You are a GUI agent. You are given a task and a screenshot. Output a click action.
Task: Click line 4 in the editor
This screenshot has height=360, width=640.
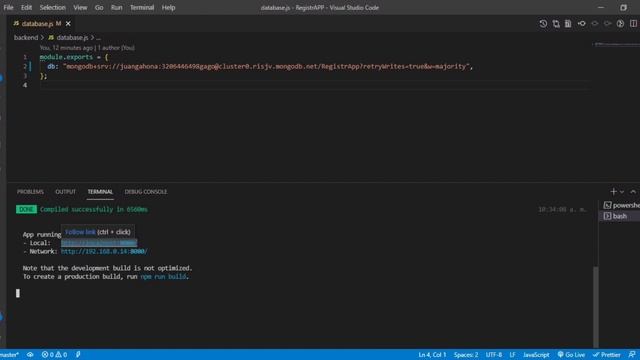click(x=314, y=85)
